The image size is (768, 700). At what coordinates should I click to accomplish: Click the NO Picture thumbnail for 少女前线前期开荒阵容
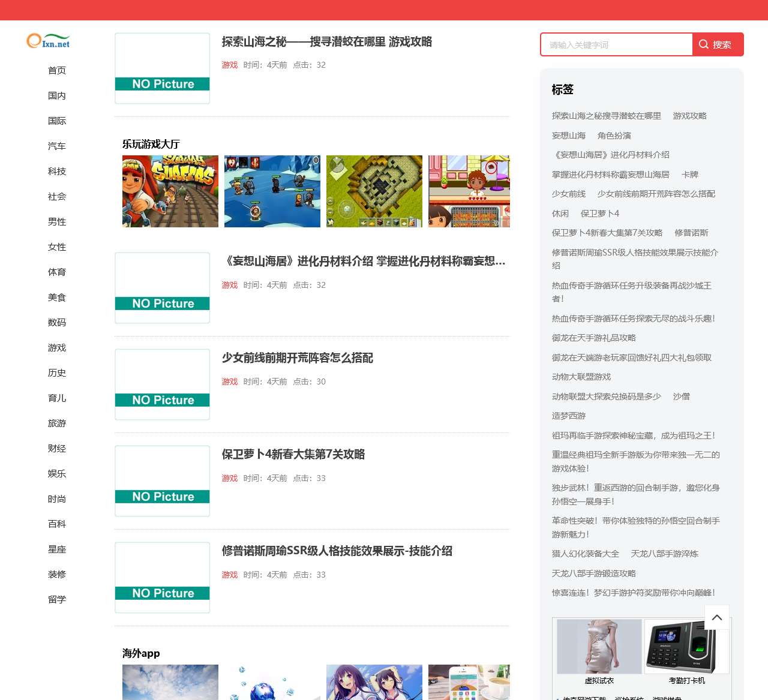pyautogui.click(x=163, y=384)
